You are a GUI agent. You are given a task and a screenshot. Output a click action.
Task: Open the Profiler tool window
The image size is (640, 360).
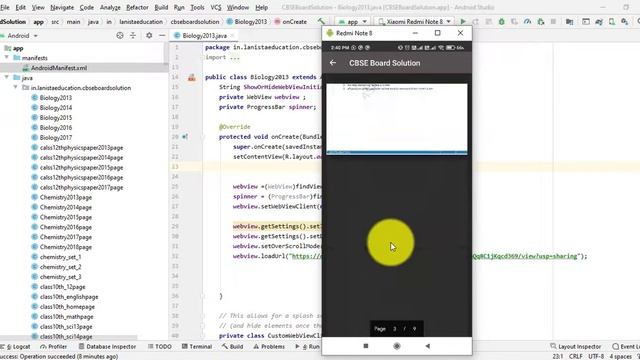coord(53,347)
